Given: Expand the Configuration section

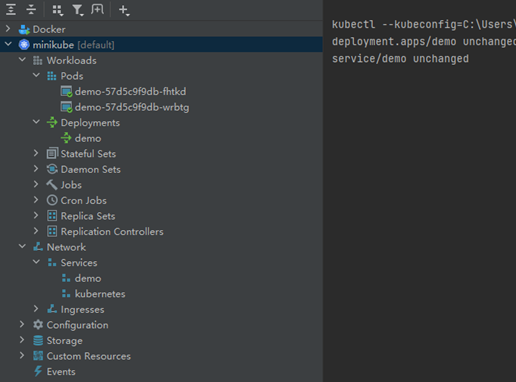Looking at the screenshot, I should coord(22,324).
